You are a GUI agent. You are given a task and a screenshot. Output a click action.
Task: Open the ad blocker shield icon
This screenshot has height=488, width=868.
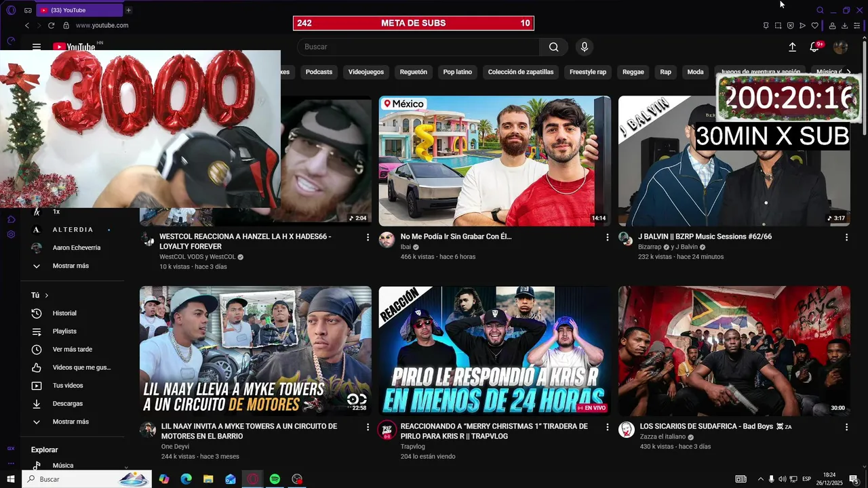790,26
